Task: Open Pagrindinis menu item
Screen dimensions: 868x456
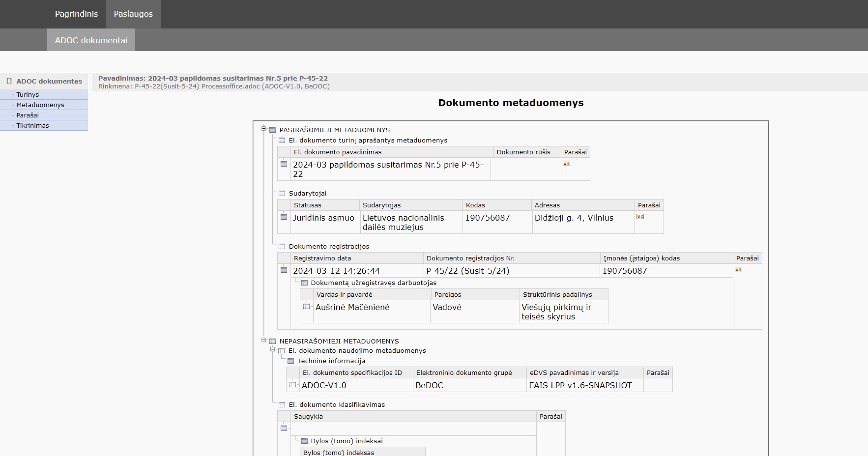Action: click(x=76, y=14)
